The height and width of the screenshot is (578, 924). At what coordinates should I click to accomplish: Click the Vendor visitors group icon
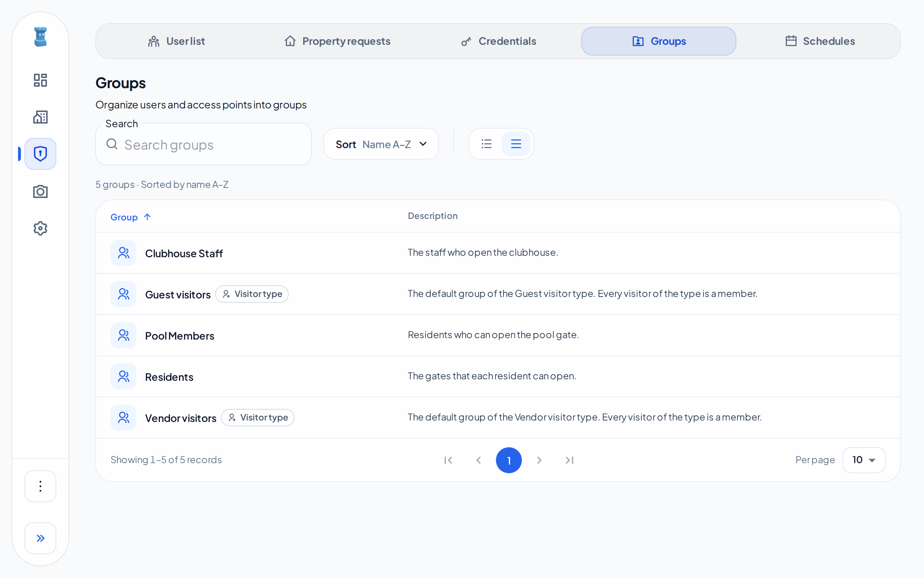[123, 418]
